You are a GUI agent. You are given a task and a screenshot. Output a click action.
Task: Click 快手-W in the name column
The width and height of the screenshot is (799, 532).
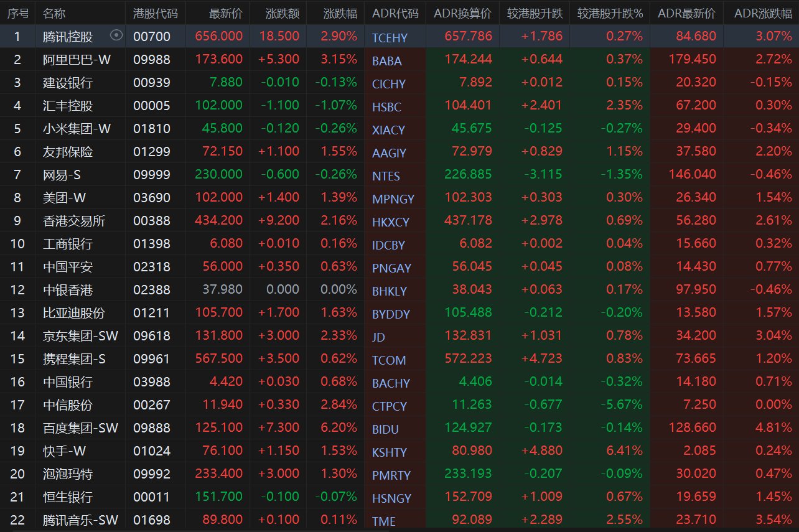tap(65, 451)
